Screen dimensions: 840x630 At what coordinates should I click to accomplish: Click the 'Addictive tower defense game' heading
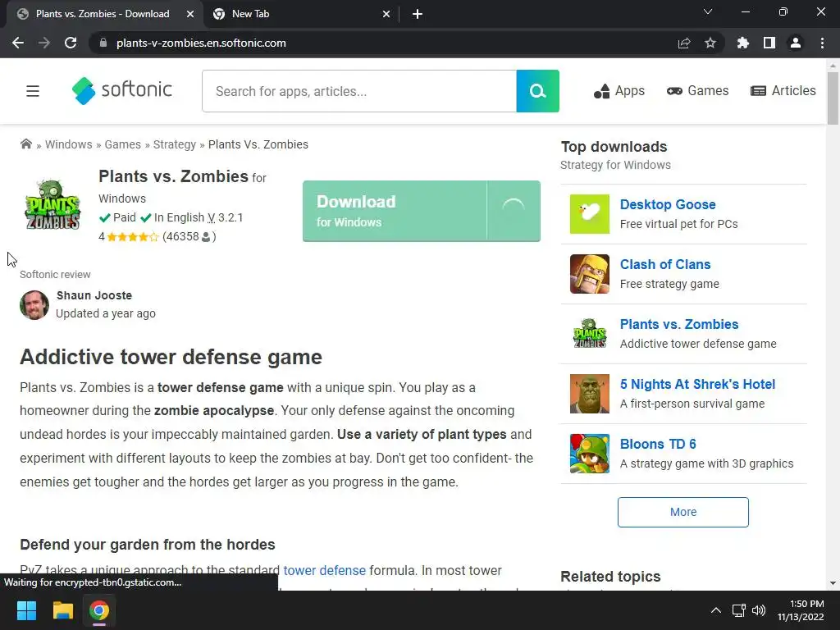pos(171,358)
